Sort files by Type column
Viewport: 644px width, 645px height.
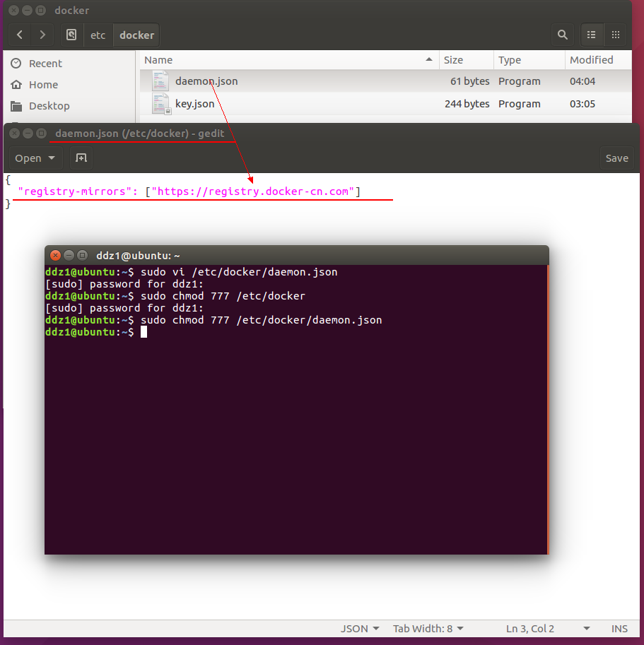[529, 60]
